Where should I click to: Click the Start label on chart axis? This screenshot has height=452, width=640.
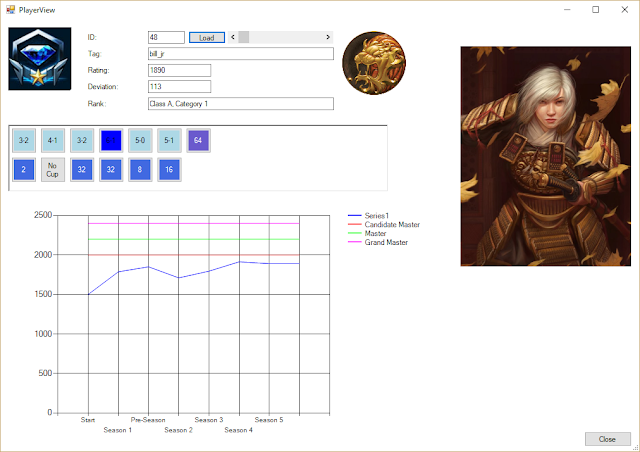[x=88, y=420]
